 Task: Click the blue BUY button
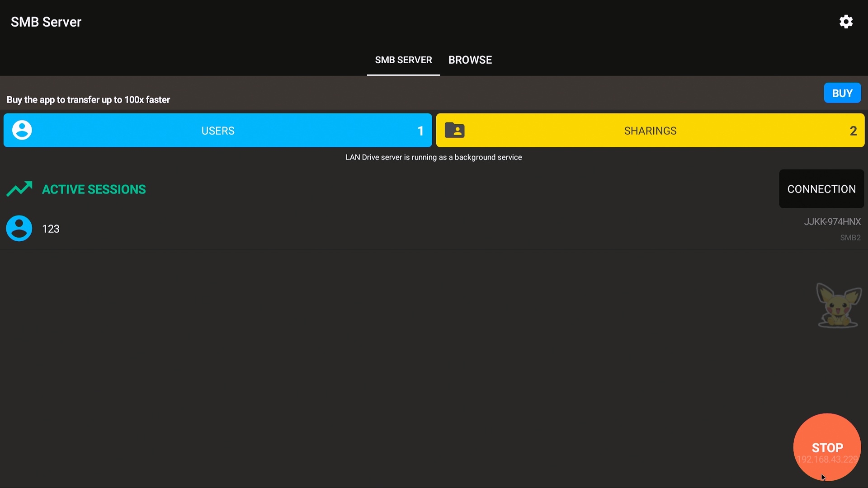point(842,93)
